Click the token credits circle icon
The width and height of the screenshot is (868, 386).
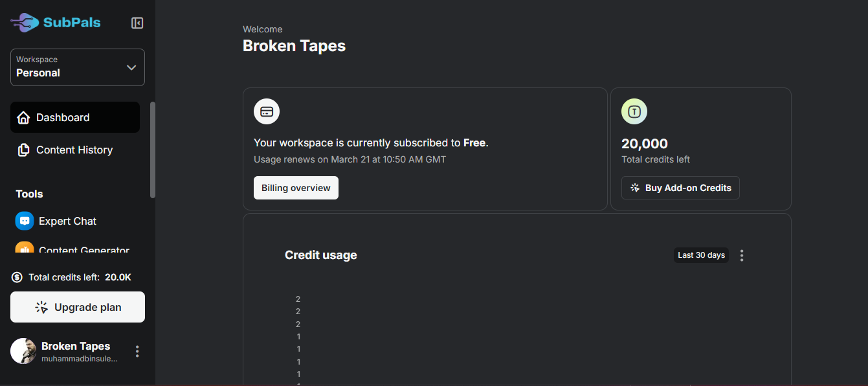[x=634, y=111]
